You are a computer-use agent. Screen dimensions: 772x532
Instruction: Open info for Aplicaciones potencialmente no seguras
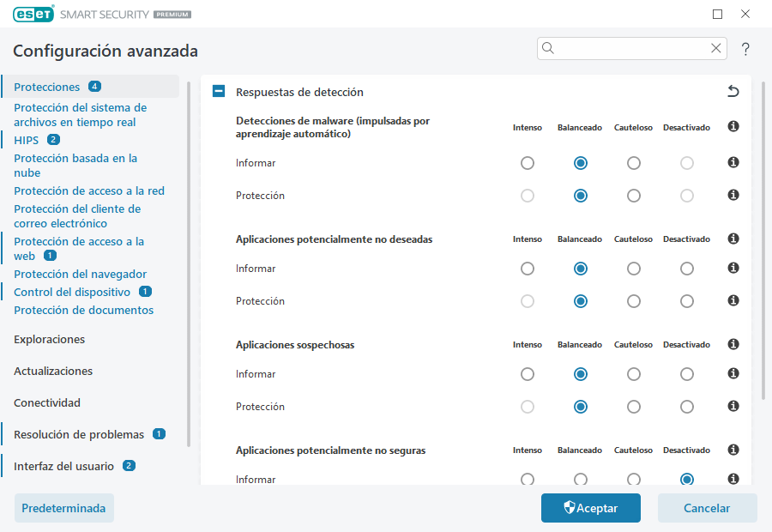[x=733, y=450]
